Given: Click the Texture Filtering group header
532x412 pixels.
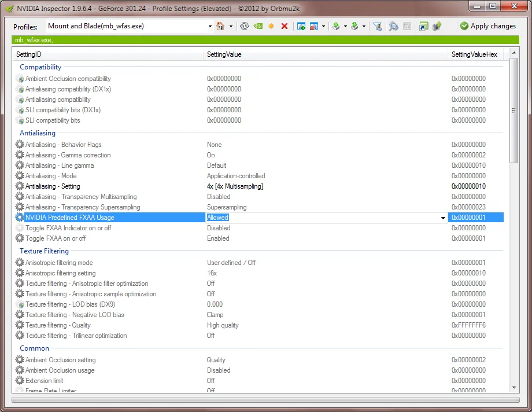Looking at the screenshot, I should (x=44, y=251).
